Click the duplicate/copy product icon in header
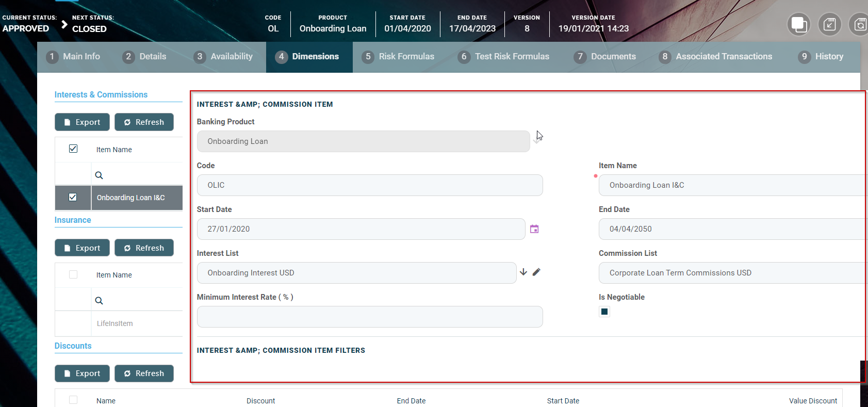This screenshot has height=407, width=868. tap(798, 24)
